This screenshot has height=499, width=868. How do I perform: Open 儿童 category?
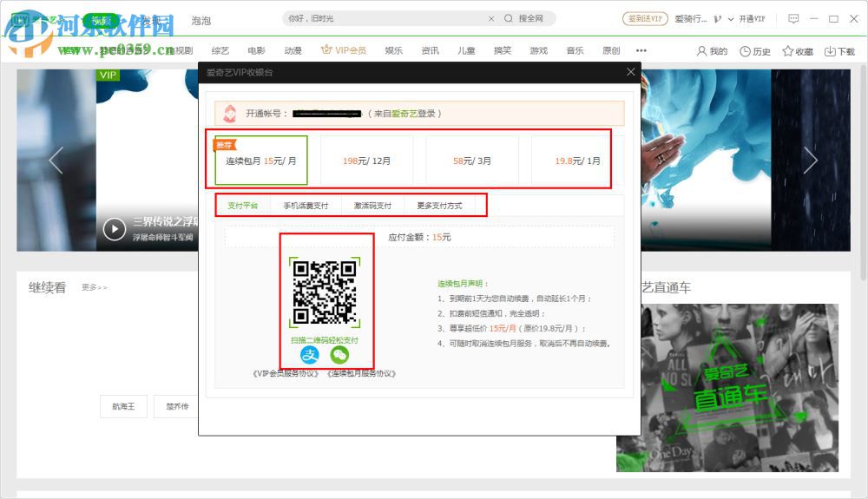coord(466,51)
